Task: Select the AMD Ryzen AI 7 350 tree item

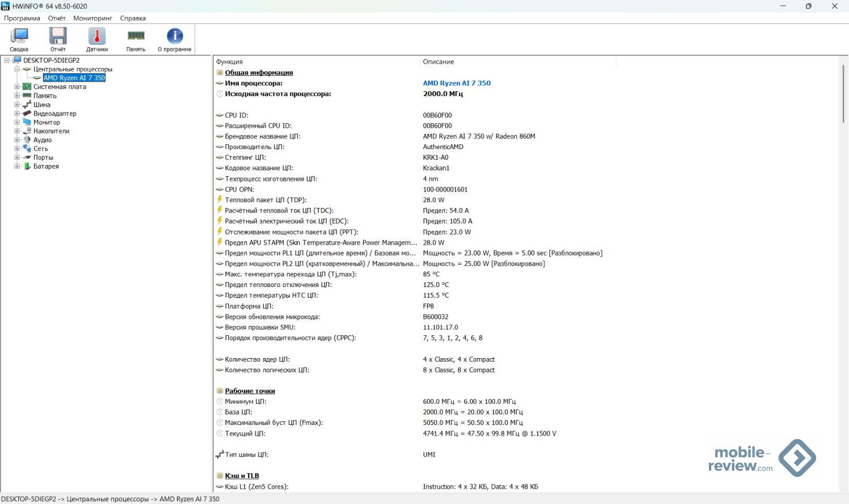Action: pyautogui.click(x=74, y=78)
